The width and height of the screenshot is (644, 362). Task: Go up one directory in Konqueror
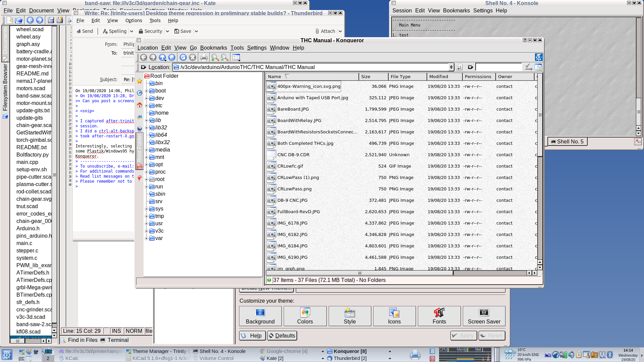point(162,57)
